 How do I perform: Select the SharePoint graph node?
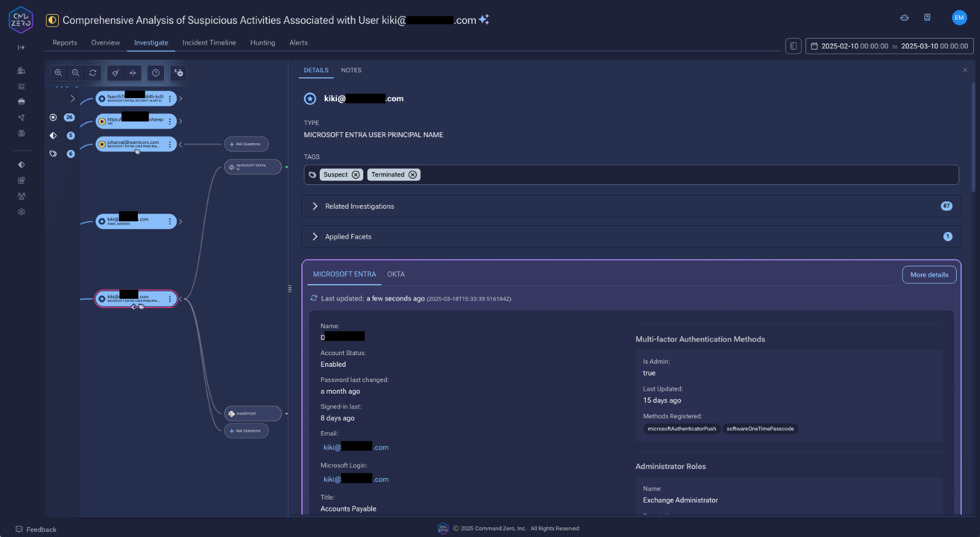point(253,414)
